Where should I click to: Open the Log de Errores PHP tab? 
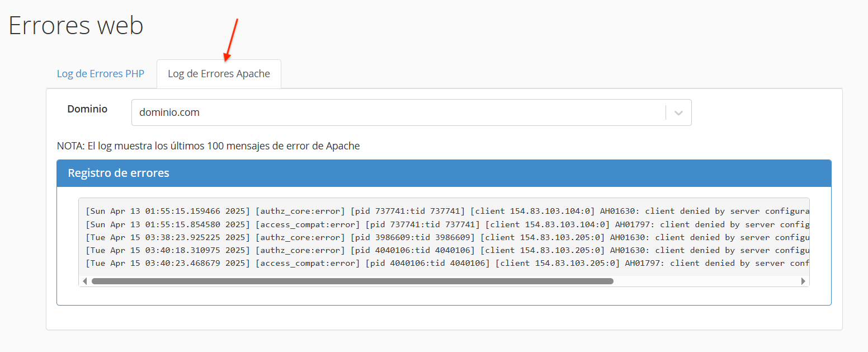click(101, 74)
